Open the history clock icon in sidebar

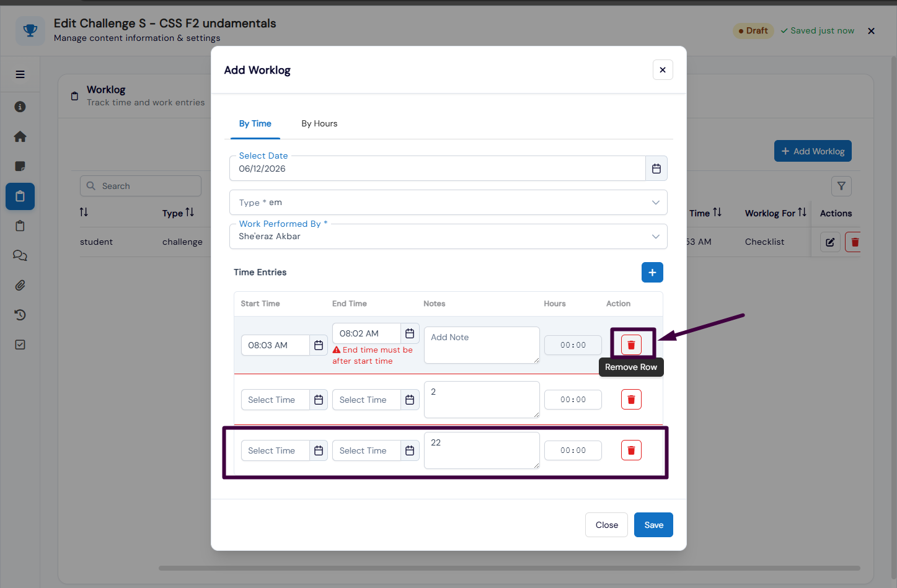click(20, 315)
